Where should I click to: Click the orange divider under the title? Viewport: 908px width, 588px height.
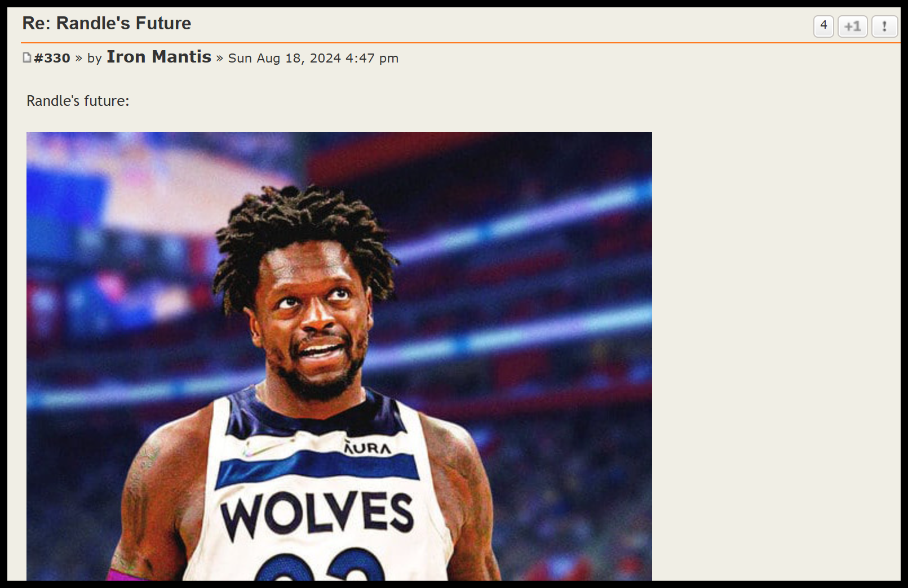[460, 42]
